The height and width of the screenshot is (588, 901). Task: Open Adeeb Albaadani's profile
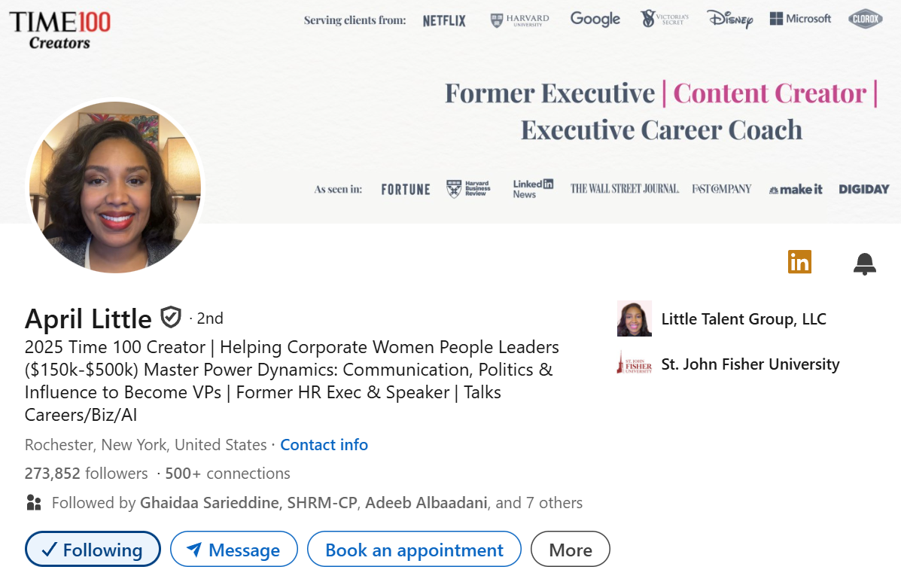[428, 502]
